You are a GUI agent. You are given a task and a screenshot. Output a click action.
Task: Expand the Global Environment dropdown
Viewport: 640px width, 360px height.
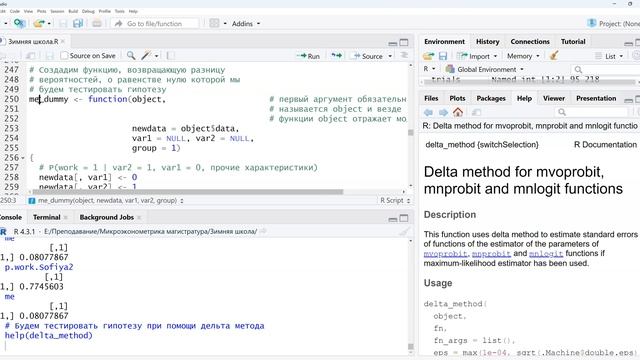(x=484, y=69)
